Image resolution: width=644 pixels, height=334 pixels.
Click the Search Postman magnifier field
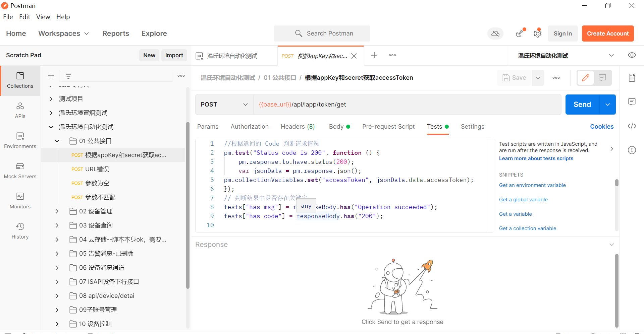click(x=322, y=34)
